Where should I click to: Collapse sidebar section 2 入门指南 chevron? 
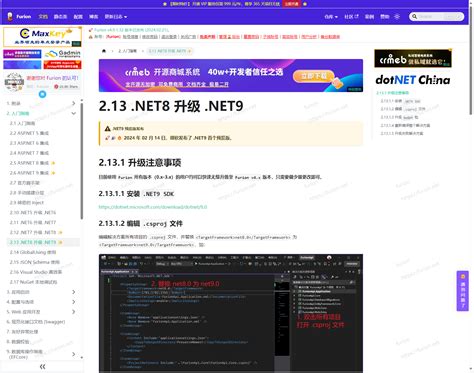(x=74, y=113)
